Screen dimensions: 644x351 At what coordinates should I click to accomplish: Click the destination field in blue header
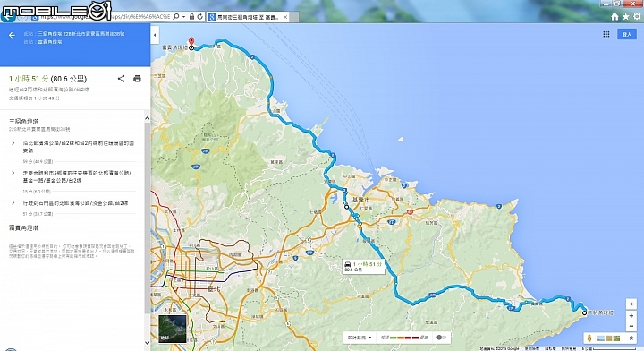tap(43, 42)
